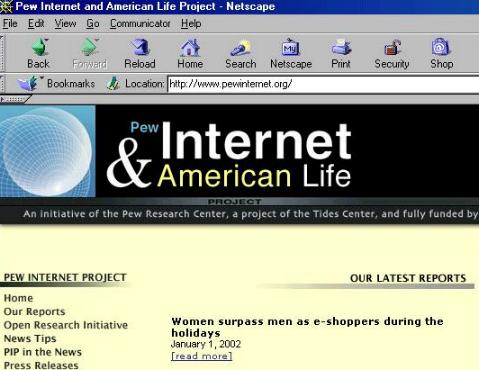This screenshot has height=370, width=479.
Task: Open the Bookmarks quick menu icon
Action: tap(27, 83)
